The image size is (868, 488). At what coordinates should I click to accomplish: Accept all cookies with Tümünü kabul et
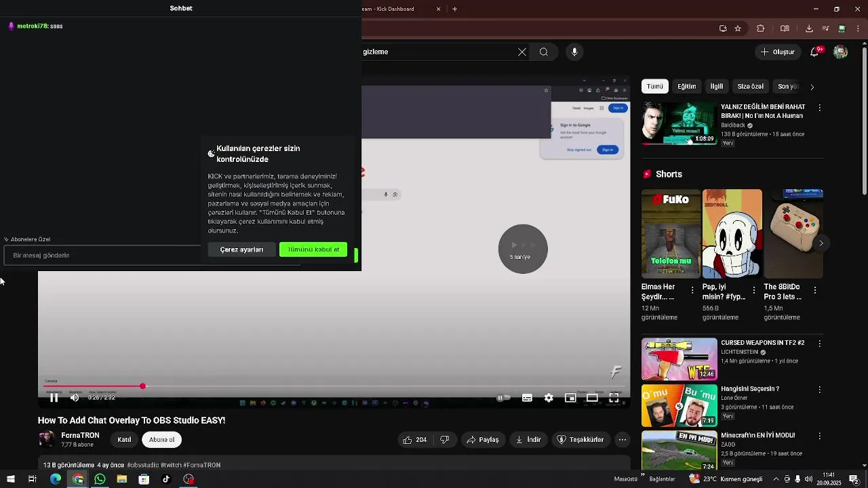tap(313, 249)
